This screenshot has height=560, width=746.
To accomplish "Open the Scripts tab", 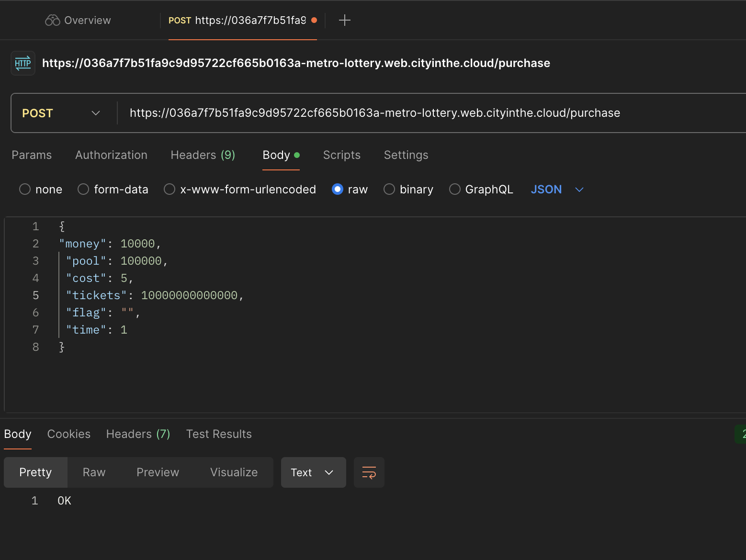I will tap(341, 155).
